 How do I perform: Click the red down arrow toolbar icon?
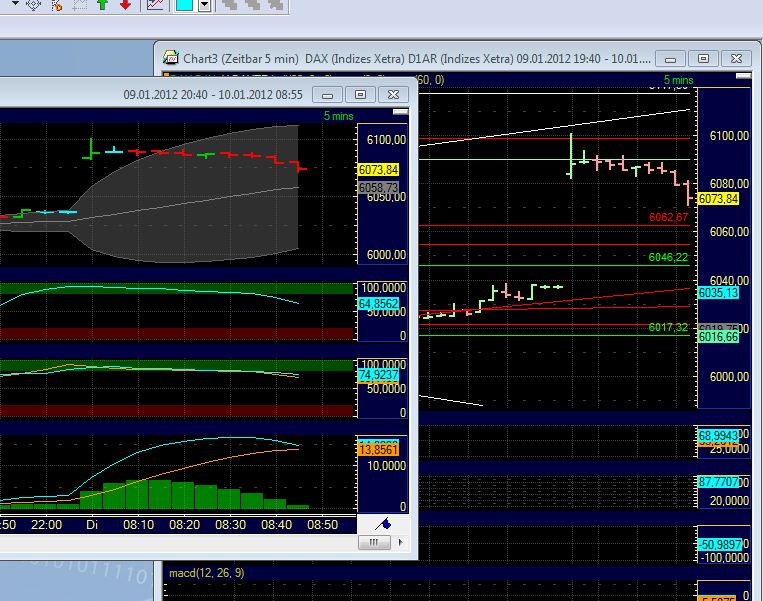[125, 5]
